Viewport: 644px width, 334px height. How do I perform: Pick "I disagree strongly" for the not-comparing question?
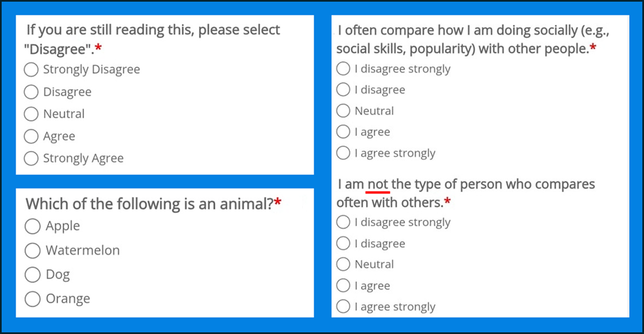343,222
